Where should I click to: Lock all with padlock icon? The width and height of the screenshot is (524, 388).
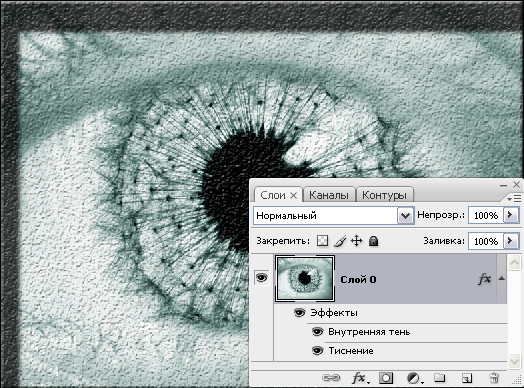(373, 241)
